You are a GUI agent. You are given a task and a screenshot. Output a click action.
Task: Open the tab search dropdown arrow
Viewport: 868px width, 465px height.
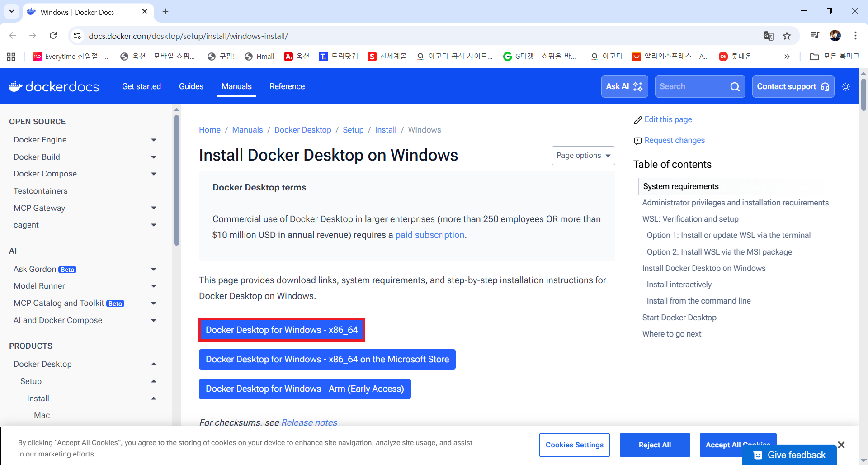point(11,11)
